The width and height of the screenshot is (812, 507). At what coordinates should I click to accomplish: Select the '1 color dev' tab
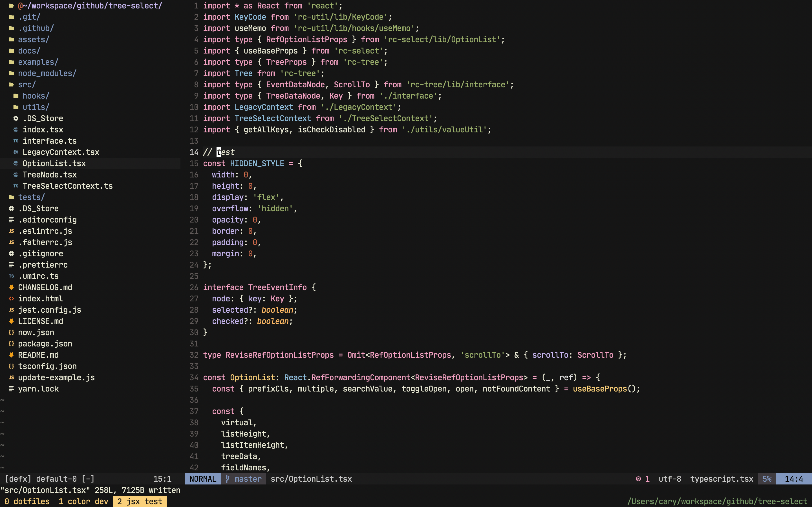[x=83, y=501]
